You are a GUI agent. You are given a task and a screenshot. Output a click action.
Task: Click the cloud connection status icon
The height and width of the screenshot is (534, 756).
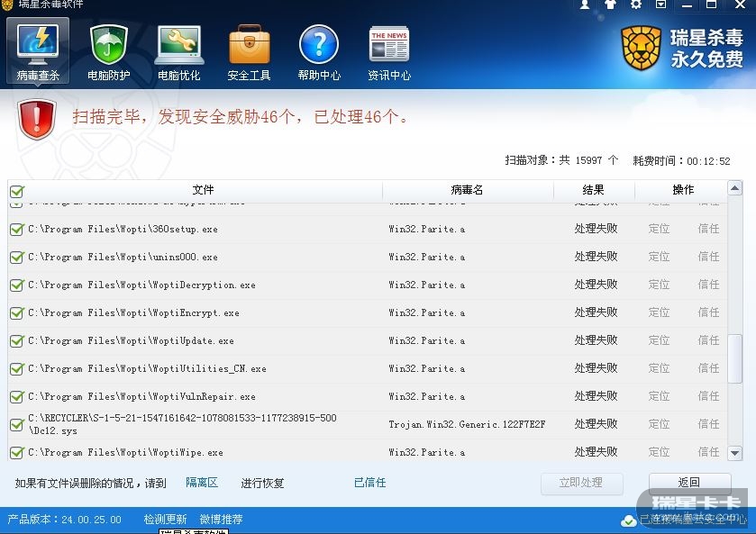click(x=628, y=520)
